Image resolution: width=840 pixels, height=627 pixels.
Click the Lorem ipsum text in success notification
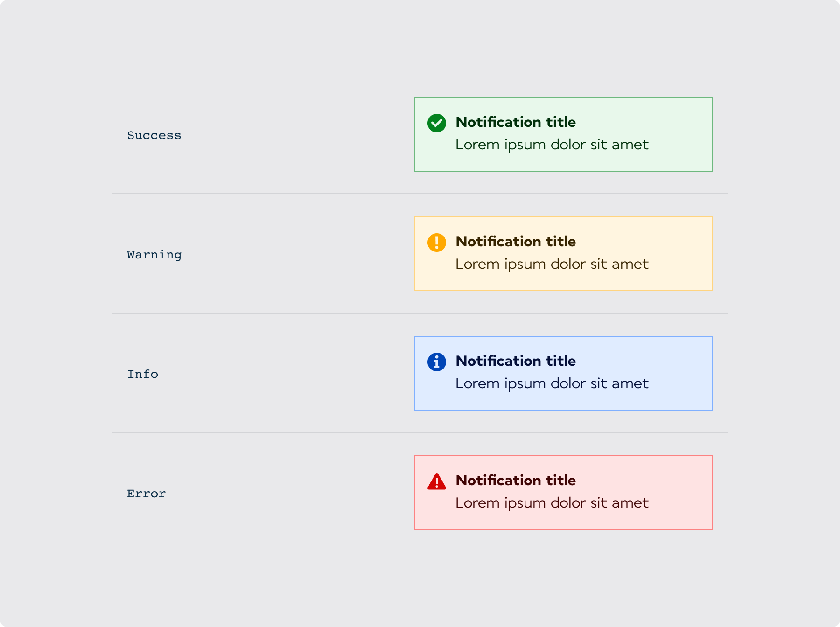[552, 145]
